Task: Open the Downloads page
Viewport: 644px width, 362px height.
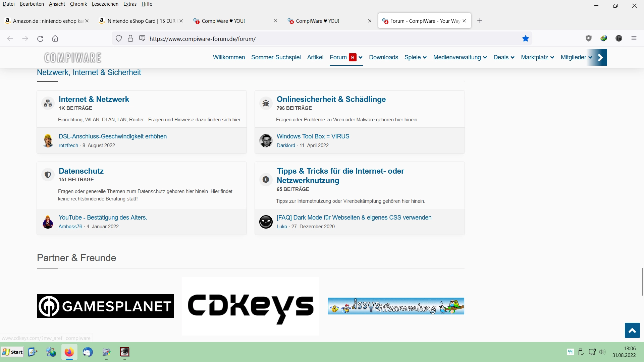Action: tap(383, 57)
